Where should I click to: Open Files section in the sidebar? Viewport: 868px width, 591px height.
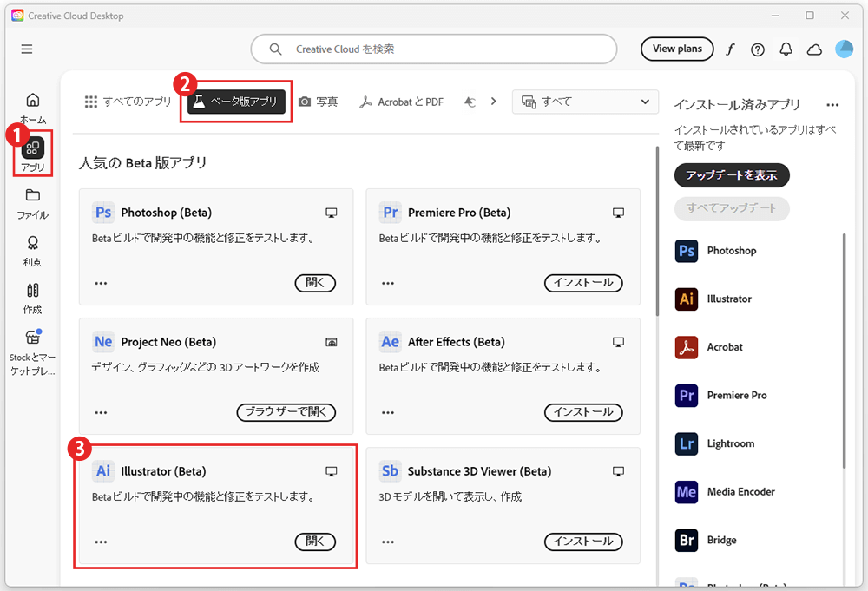[x=33, y=202]
